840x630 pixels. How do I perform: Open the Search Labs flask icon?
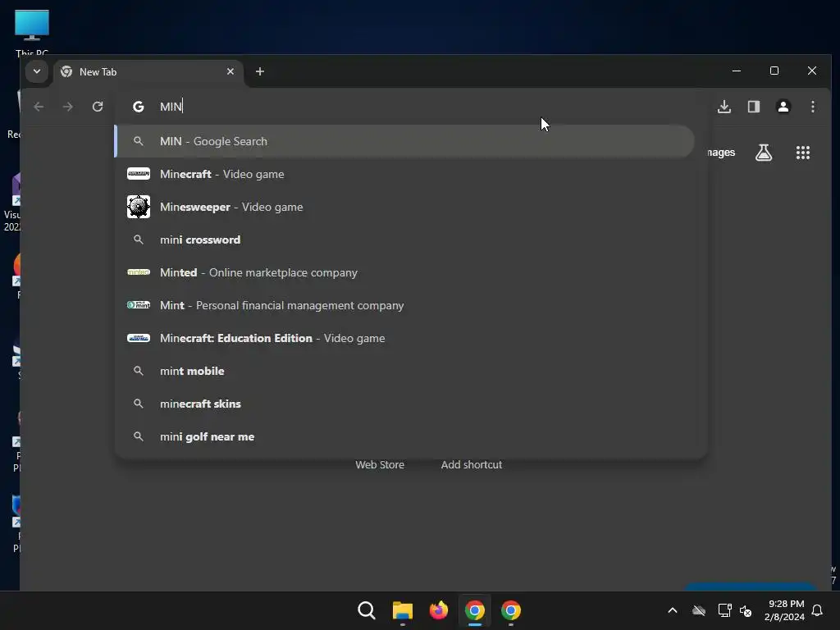764,153
